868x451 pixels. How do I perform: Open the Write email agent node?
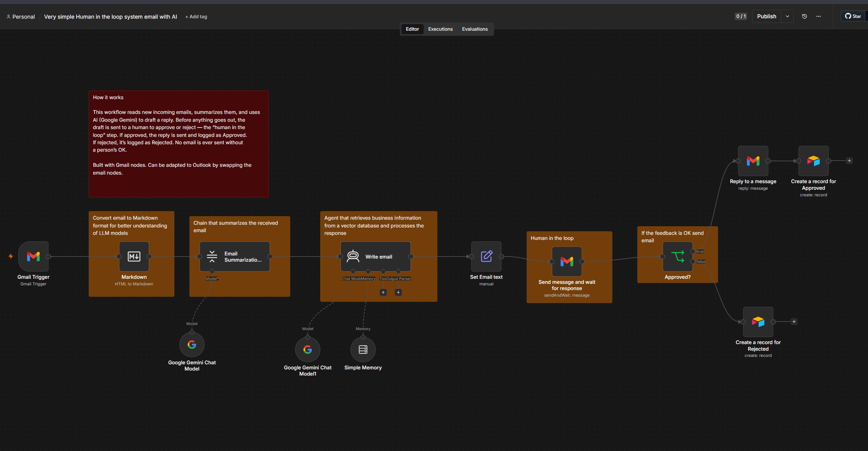coord(375,257)
